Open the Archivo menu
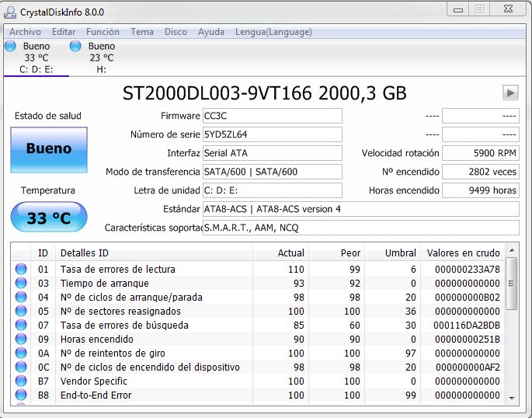The width and height of the screenshot is (532, 418). point(25,32)
